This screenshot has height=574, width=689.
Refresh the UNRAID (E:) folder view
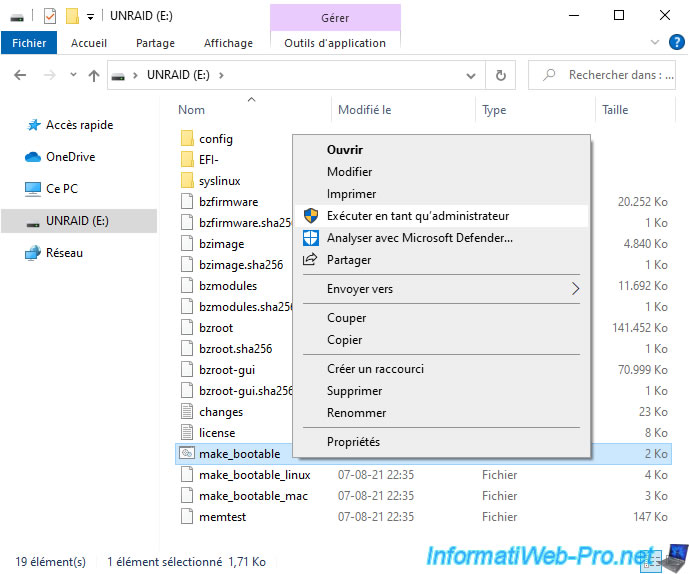pyautogui.click(x=501, y=75)
